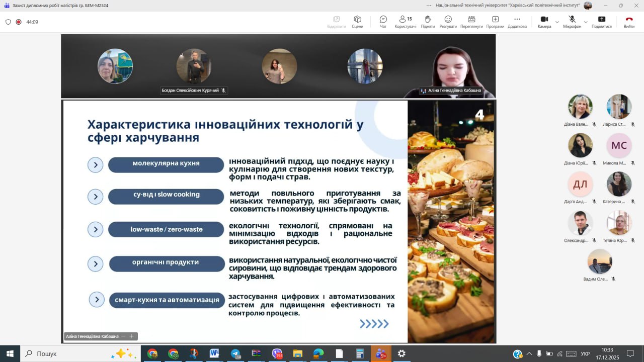Open the Scenes option
Viewport: 644px width, 362px height.
tap(357, 22)
